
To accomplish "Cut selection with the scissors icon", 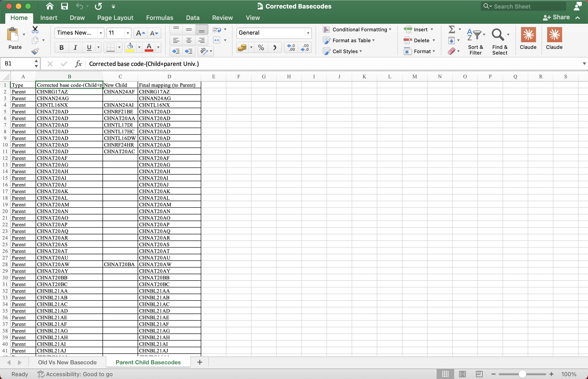I will coord(35,30).
